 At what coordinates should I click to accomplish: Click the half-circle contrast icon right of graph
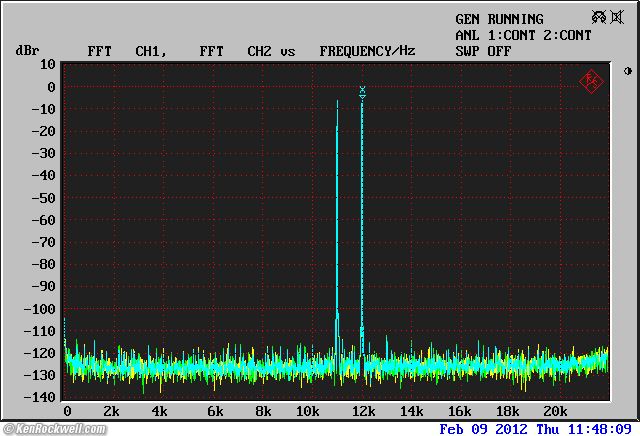(627, 71)
